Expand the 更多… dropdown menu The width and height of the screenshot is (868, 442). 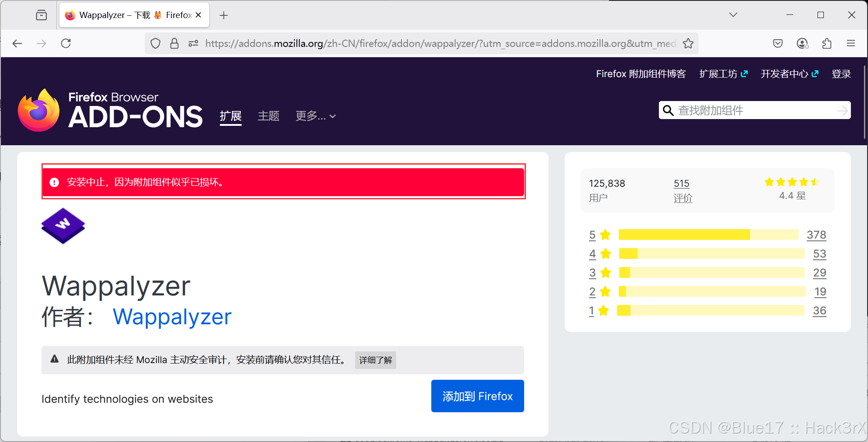pyautogui.click(x=315, y=116)
